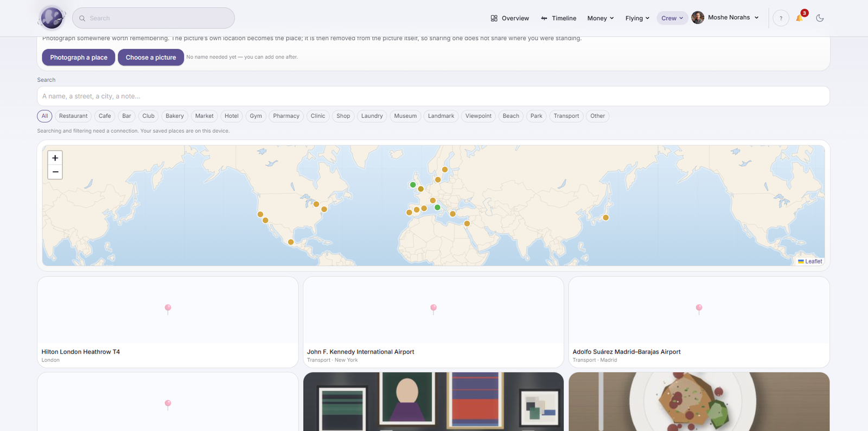
Task: Click the green map marker in Ireland
Action: 413,185
